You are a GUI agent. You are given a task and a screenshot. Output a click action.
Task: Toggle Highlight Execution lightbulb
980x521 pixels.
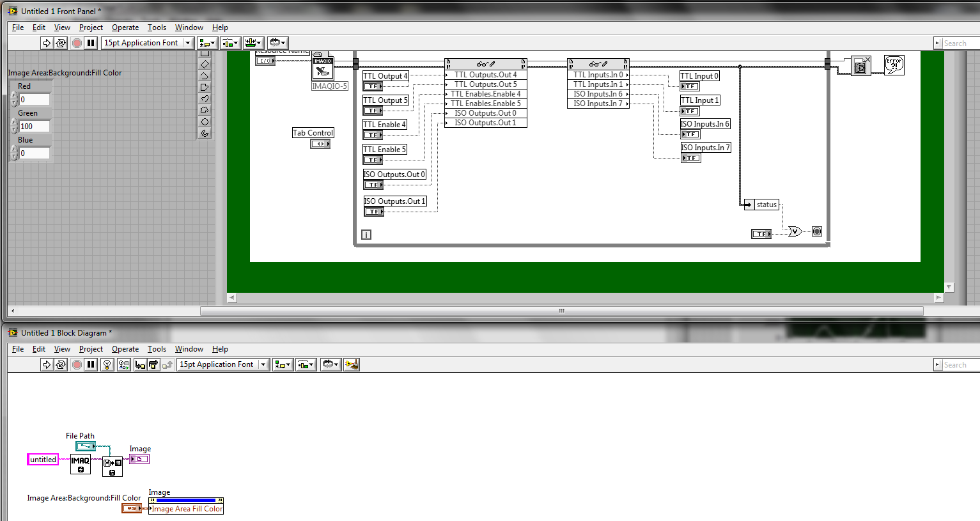(x=107, y=364)
